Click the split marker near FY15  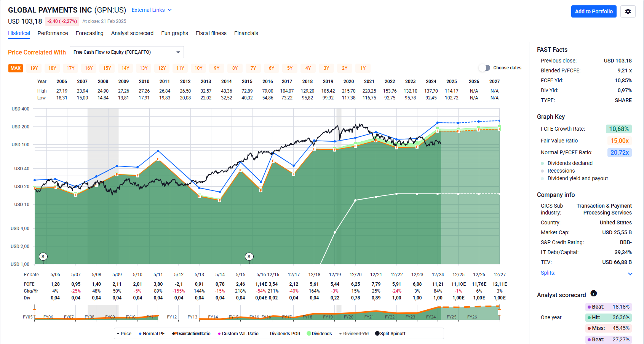pyautogui.click(x=249, y=256)
